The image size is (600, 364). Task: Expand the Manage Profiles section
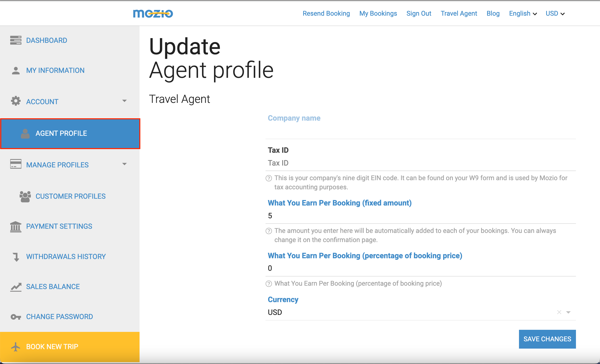pyautogui.click(x=125, y=164)
